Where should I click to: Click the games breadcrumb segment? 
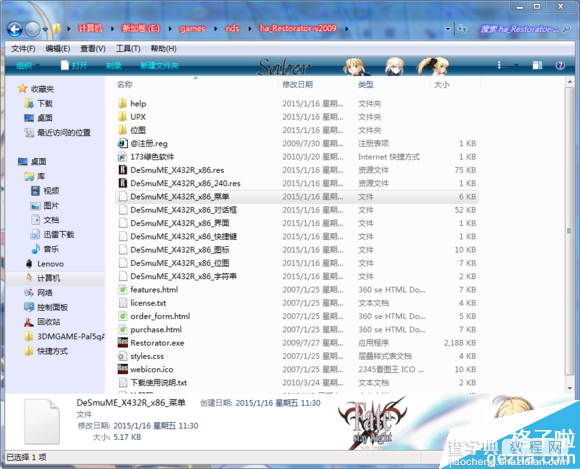tap(192, 28)
